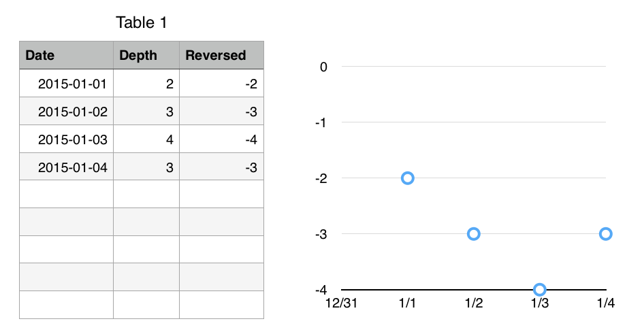
Task: Click the Table 1 title
Action: 142,22
